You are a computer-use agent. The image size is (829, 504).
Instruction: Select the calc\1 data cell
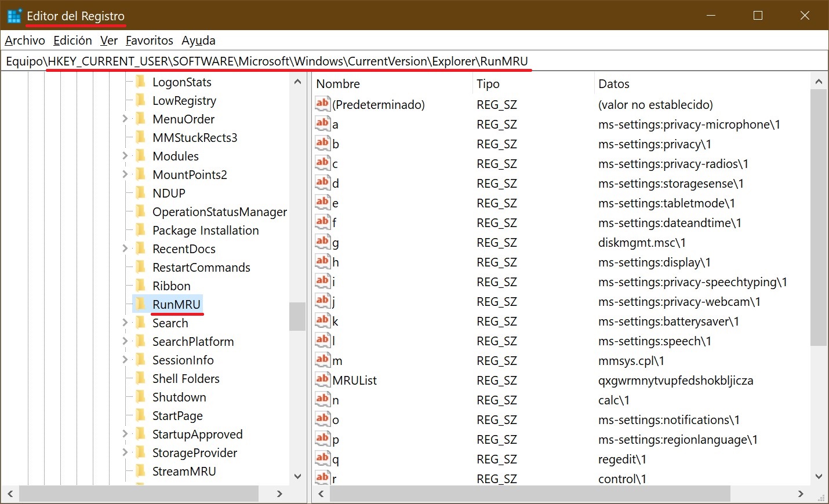614,400
